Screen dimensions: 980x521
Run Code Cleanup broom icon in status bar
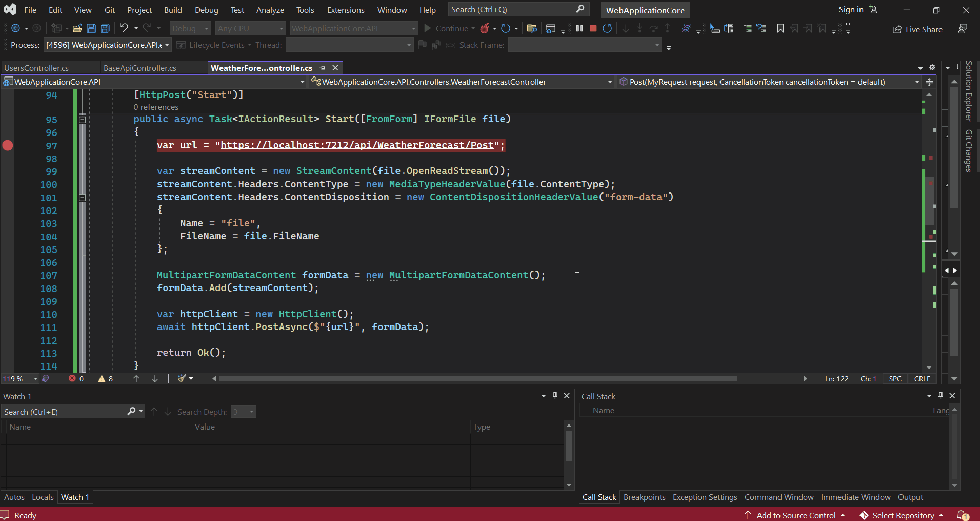[183, 378]
